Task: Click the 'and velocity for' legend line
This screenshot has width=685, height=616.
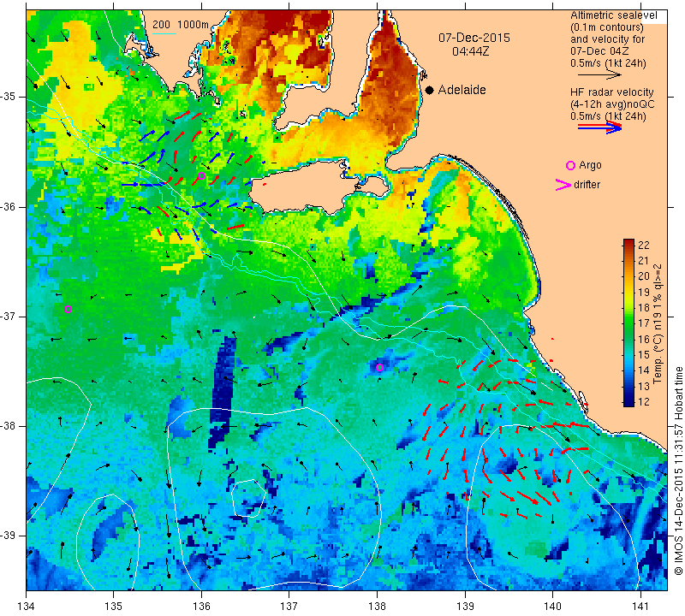Action: [x=608, y=39]
